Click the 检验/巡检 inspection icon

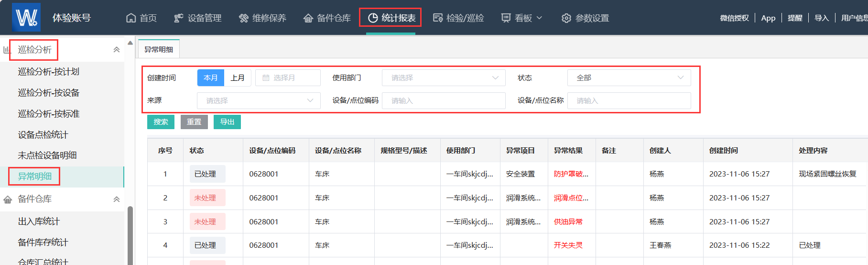tap(438, 18)
